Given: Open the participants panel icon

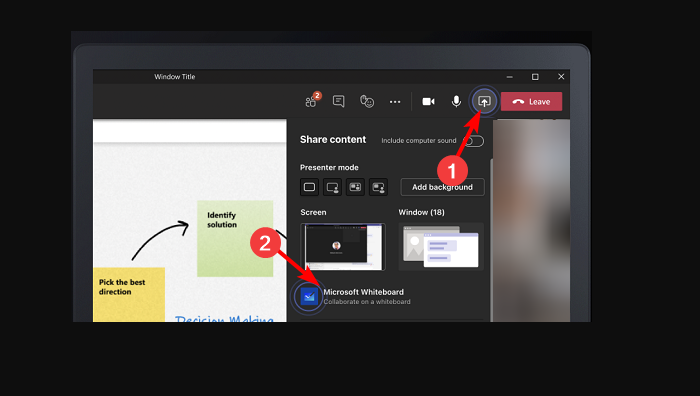Looking at the screenshot, I should (x=311, y=102).
